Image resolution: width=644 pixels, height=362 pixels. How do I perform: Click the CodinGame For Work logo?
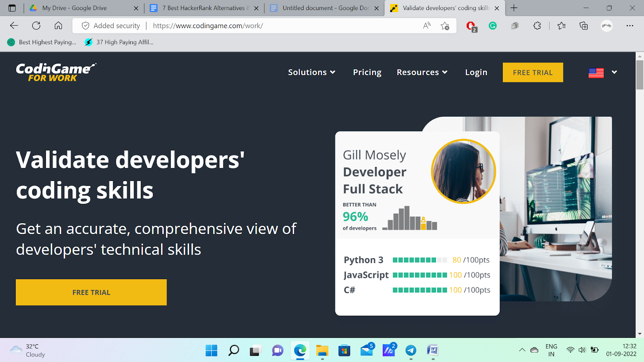pos(56,72)
